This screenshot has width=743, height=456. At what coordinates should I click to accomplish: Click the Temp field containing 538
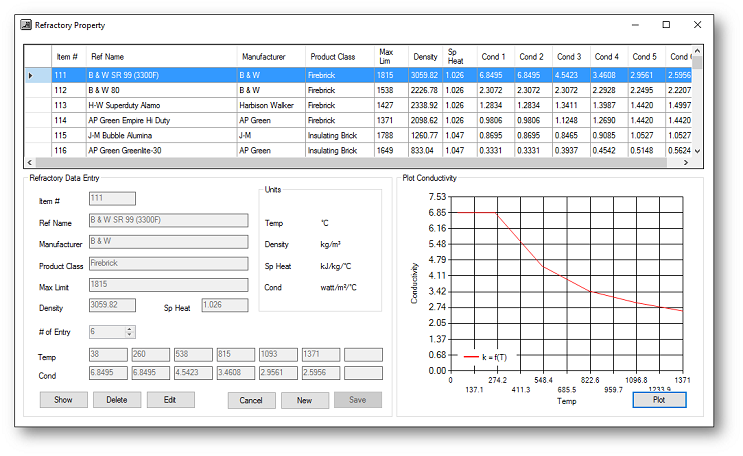(x=193, y=355)
